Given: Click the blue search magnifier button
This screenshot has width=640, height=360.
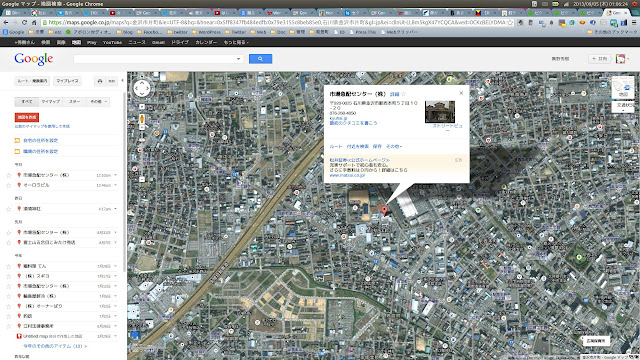Looking at the screenshot, I should (260, 59).
